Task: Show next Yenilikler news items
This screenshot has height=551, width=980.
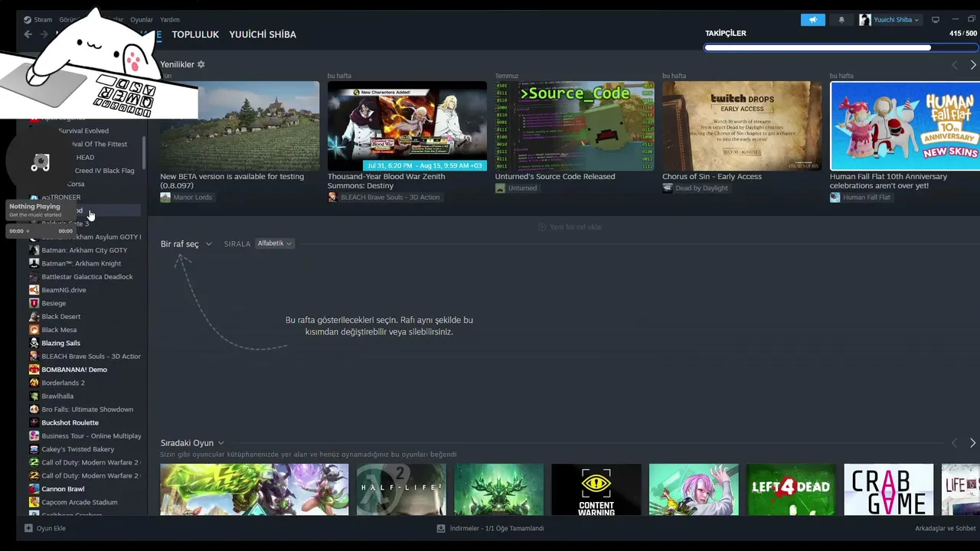Action: [x=973, y=65]
